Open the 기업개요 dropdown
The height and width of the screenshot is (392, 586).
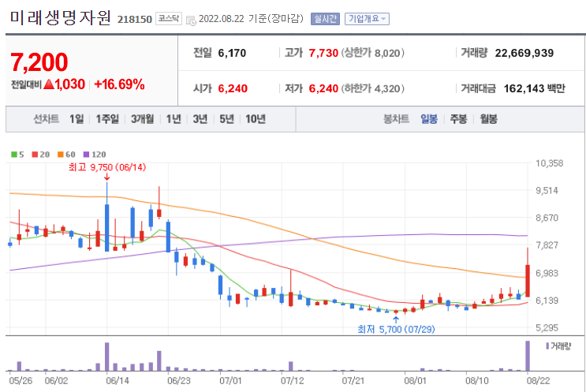367,19
